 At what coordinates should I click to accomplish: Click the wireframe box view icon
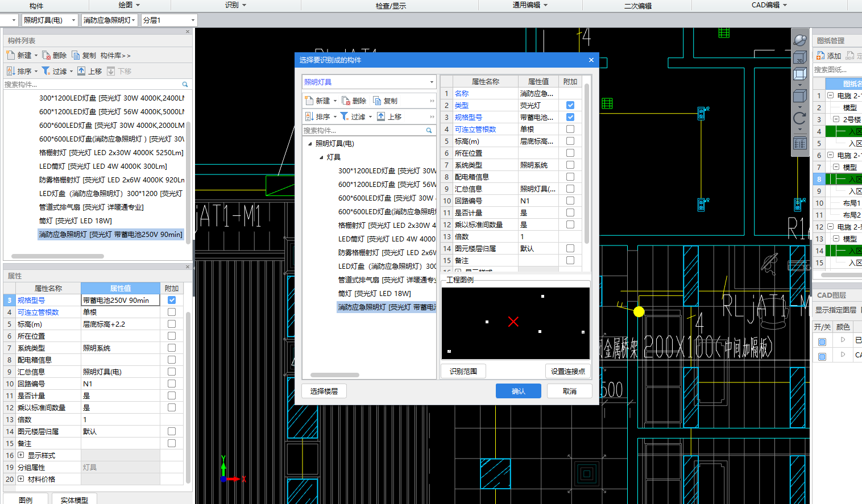coord(800,74)
